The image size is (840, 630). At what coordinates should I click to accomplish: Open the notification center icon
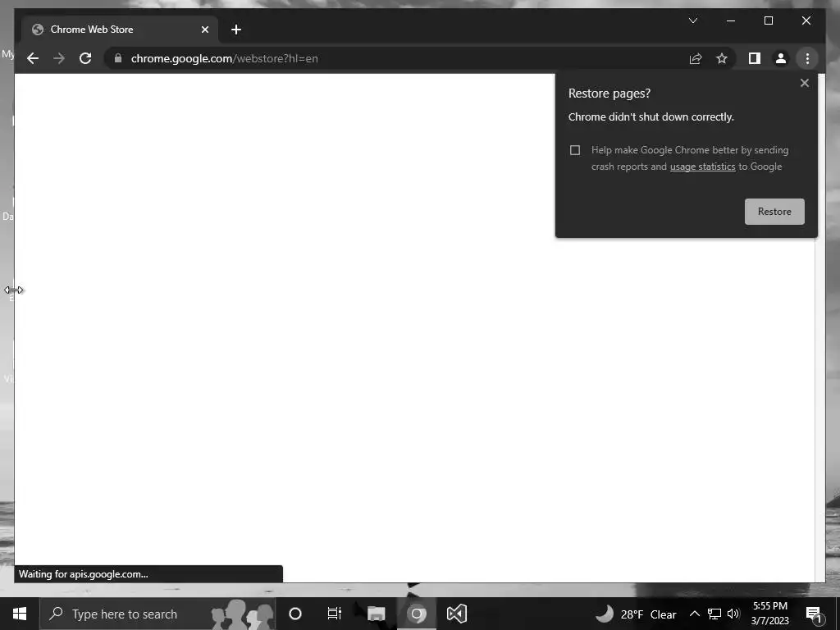[x=815, y=615]
